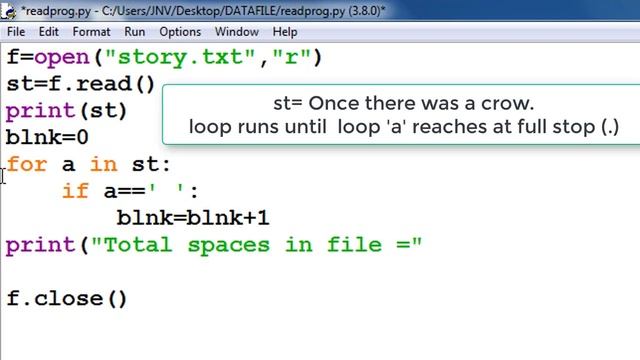The height and width of the screenshot is (360, 640).
Task: Click the "r" mode string
Action: click(x=291, y=57)
